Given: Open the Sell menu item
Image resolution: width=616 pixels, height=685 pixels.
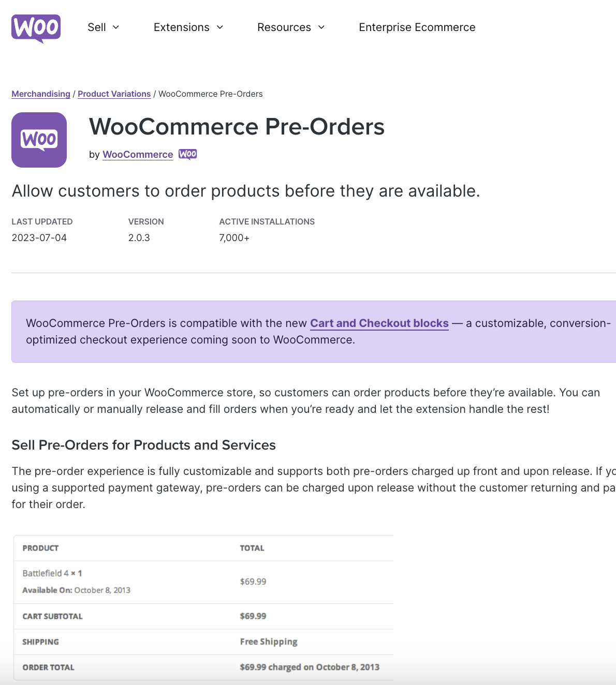Looking at the screenshot, I should click(x=97, y=27).
